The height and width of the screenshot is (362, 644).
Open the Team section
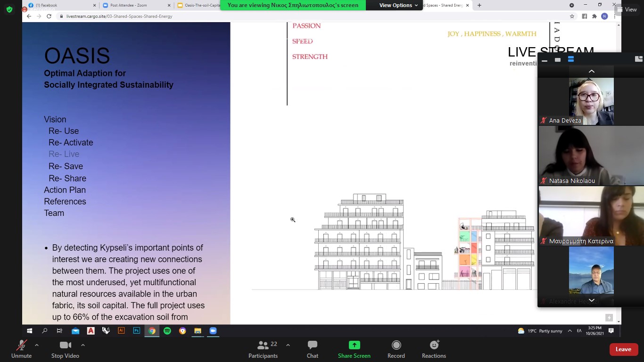[x=54, y=213]
